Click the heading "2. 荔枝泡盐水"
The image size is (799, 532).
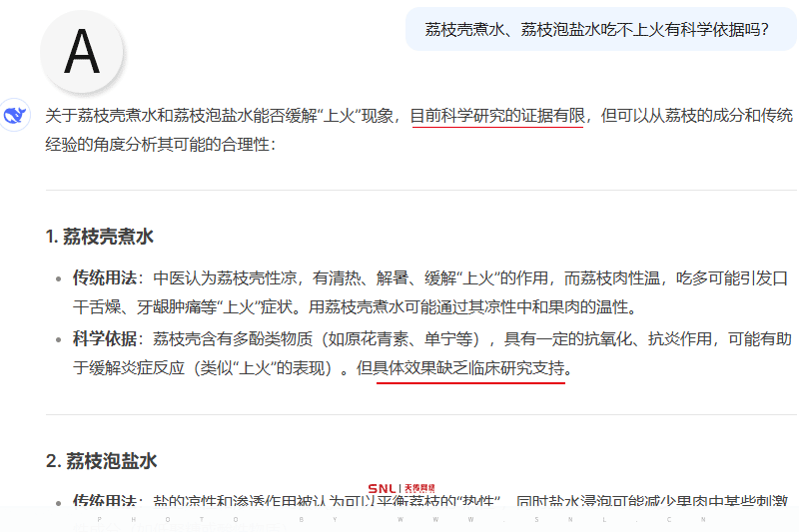click(101, 460)
